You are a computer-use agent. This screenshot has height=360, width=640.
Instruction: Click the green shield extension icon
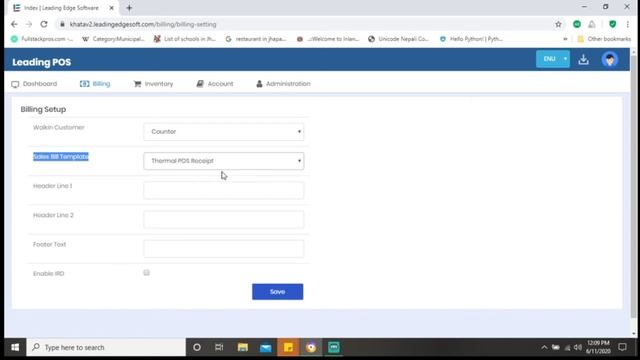[x=612, y=24]
